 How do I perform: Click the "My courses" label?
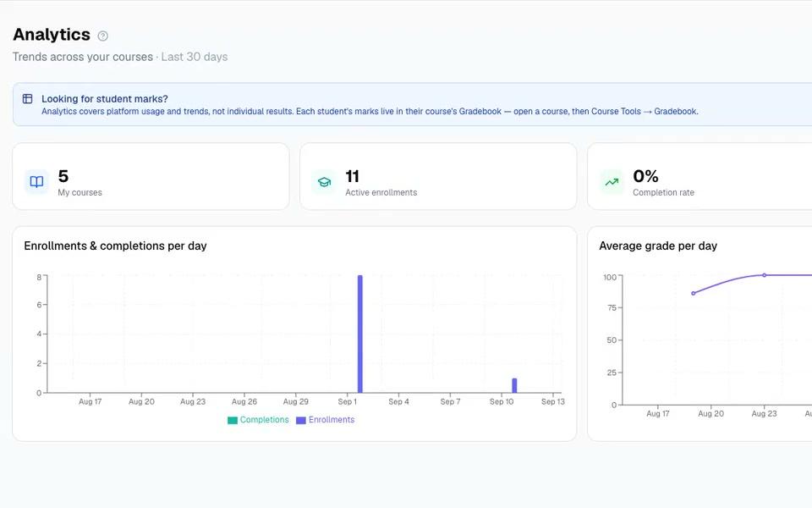(80, 192)
